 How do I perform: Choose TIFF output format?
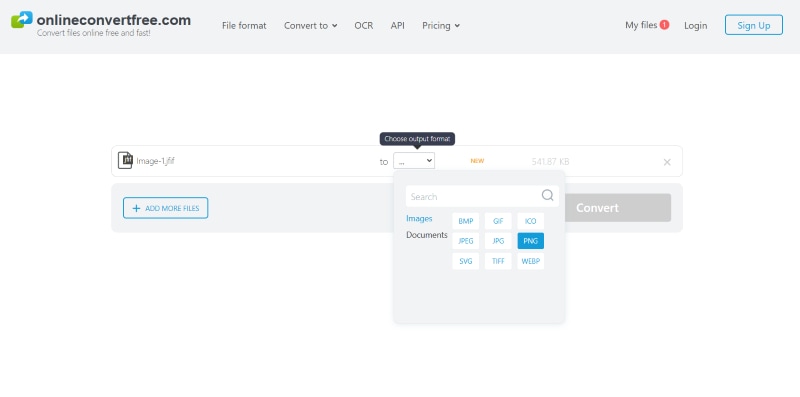coord(498,261)
